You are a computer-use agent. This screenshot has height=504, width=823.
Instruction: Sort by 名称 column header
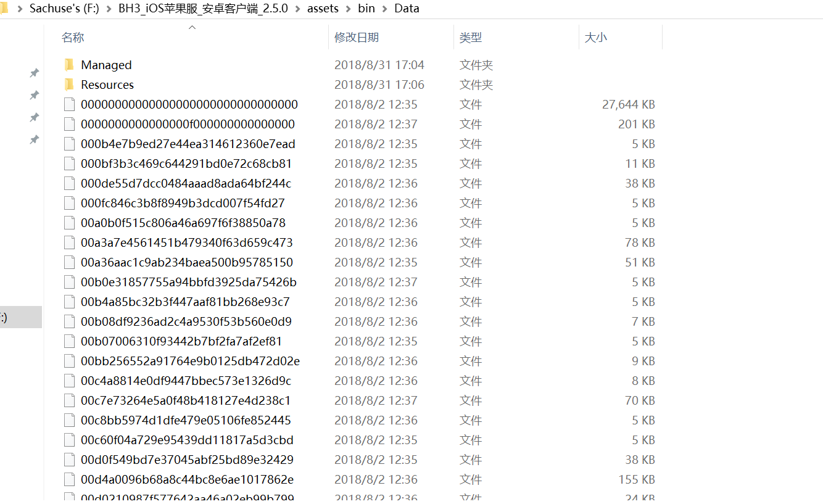click(73, 38)
